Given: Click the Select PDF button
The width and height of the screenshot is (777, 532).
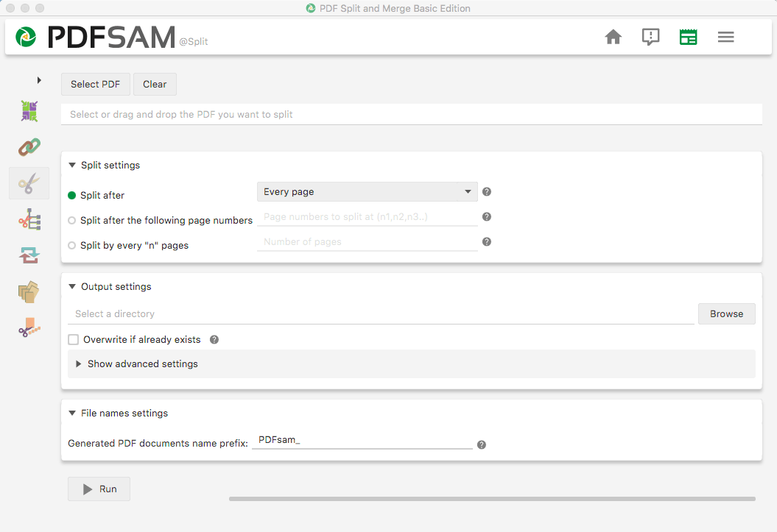Looking at the screenshot, I should click(95, 85).
